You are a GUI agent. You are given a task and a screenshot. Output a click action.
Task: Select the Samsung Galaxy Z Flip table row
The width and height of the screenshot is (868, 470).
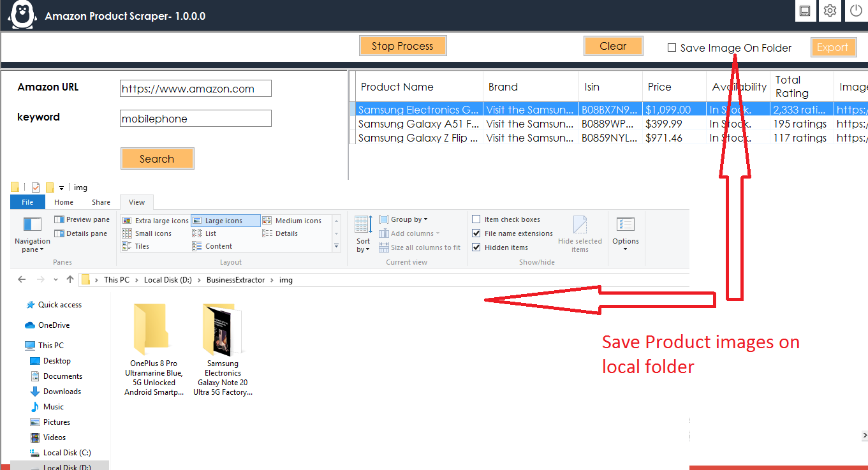[x=608, y=138]
